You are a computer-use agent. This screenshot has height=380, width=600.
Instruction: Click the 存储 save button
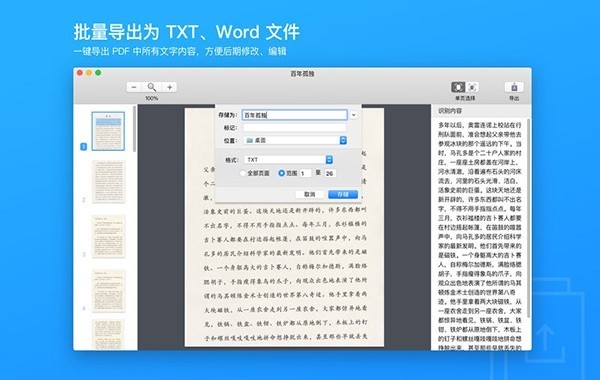point(343,194)
